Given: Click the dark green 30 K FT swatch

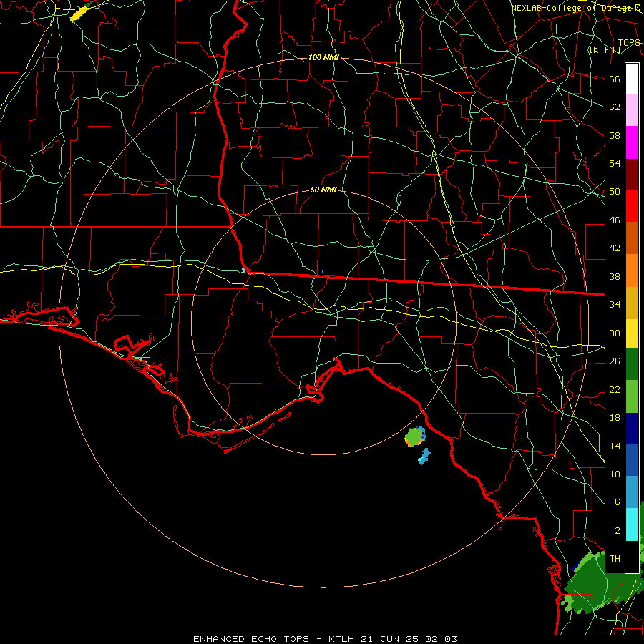Looking at the screenshot, I should (x=632, y=364).
